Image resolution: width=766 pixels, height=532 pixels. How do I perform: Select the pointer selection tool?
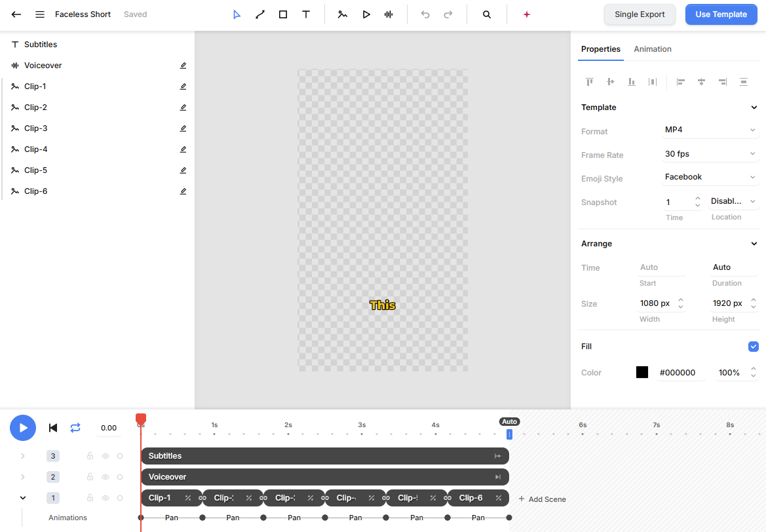coord(237,14)
